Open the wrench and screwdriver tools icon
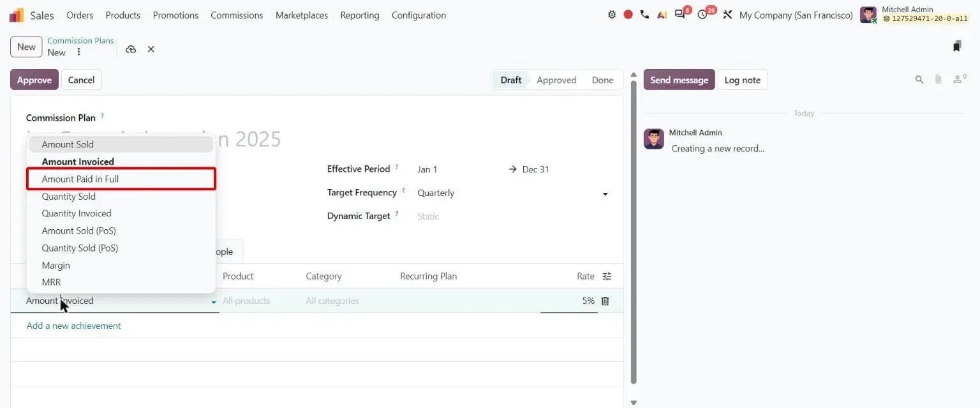Image resolution: width=980 pixels, height=408 pixels. pos(727,15)
